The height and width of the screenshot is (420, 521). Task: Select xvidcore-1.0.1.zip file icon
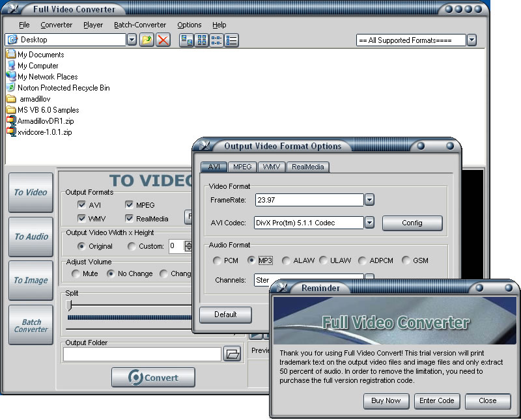[11, 132]
